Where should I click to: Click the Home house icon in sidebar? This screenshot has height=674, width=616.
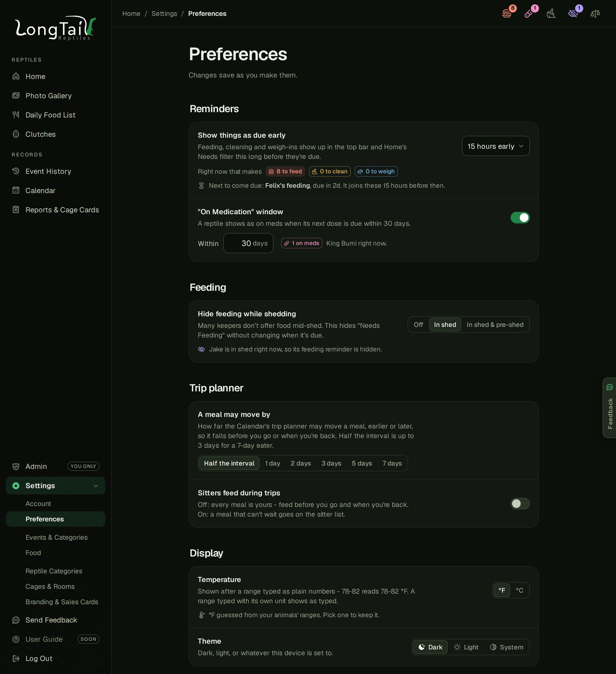point(16,76)
